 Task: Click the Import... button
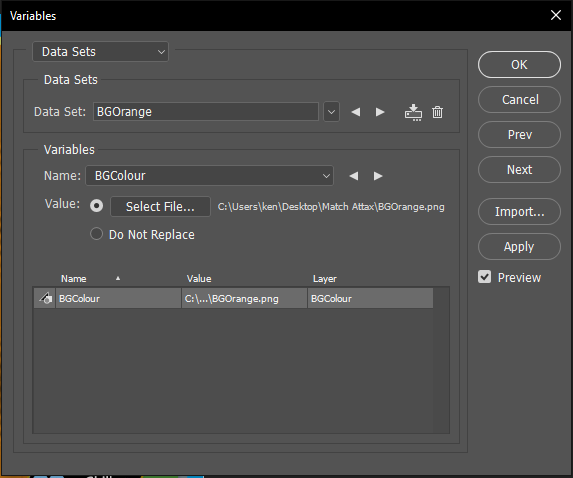pos(519,212)
